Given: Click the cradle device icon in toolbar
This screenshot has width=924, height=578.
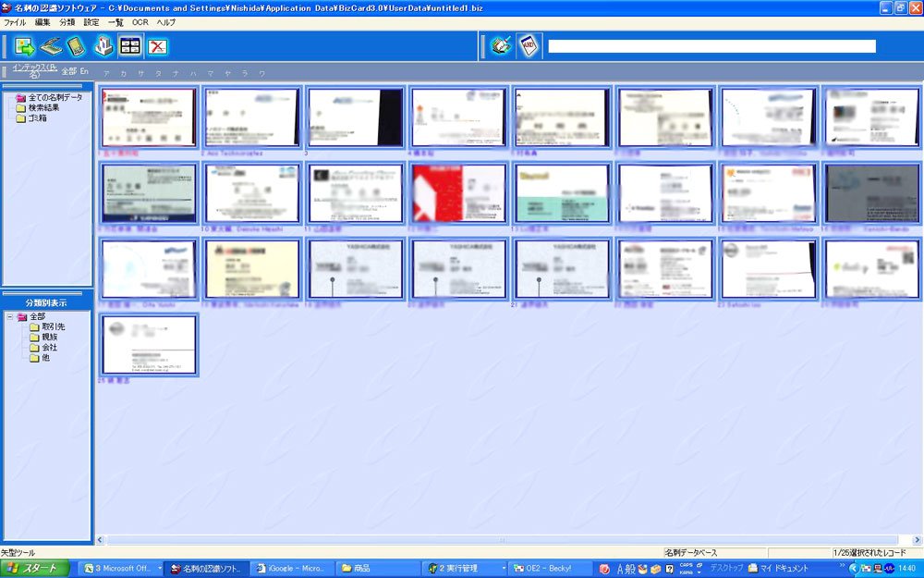Looking at the screenshot, I should [x=103, y=46].
